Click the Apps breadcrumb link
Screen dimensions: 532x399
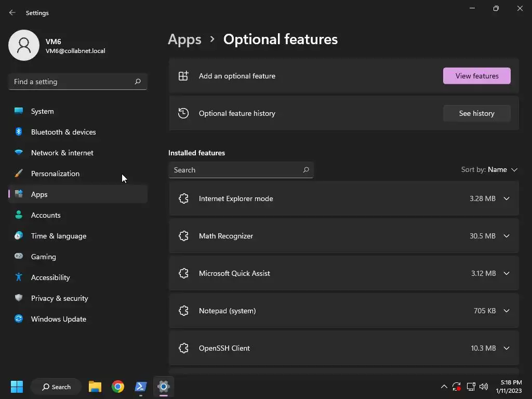coord(184,39)
